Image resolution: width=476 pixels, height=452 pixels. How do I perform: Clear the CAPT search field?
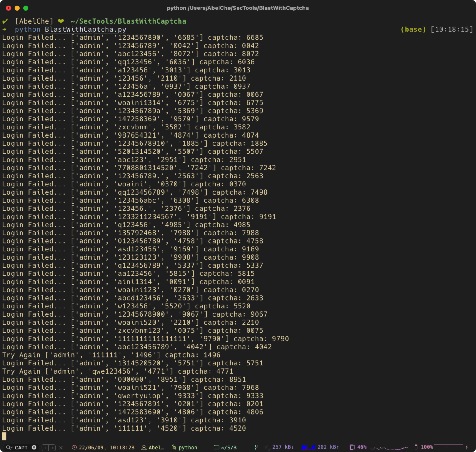coord(34,448)
